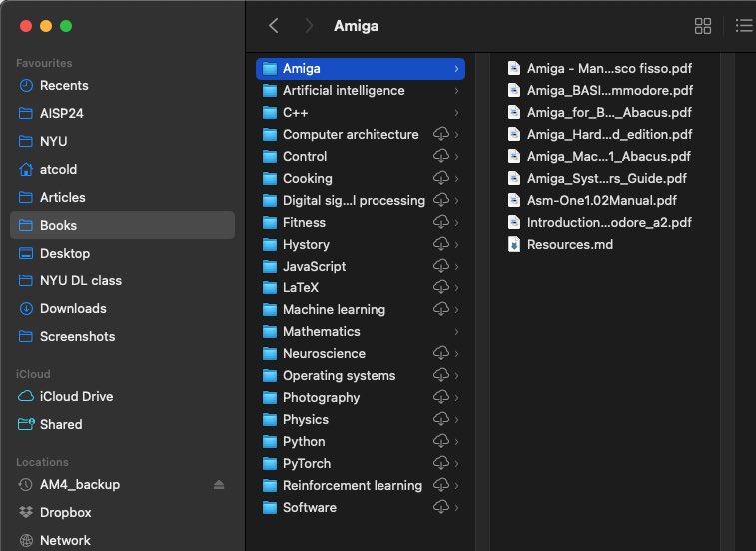
Task: Expand the Software folder chevron
Action: (x=456, y=507)
